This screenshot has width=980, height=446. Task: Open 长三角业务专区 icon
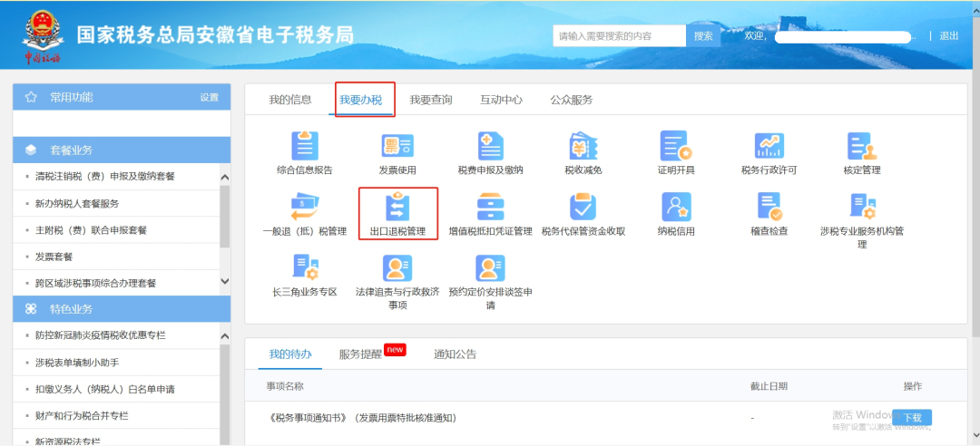pos(305,267)
